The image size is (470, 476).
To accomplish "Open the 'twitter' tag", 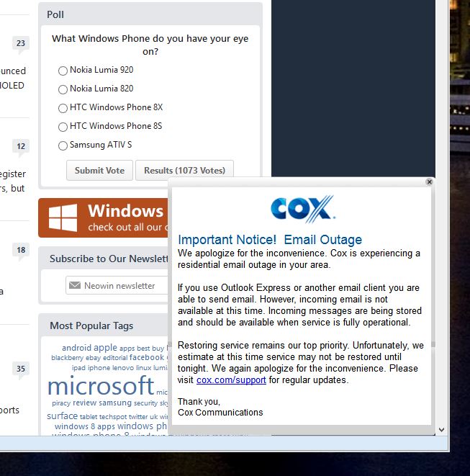I will 139,417.
